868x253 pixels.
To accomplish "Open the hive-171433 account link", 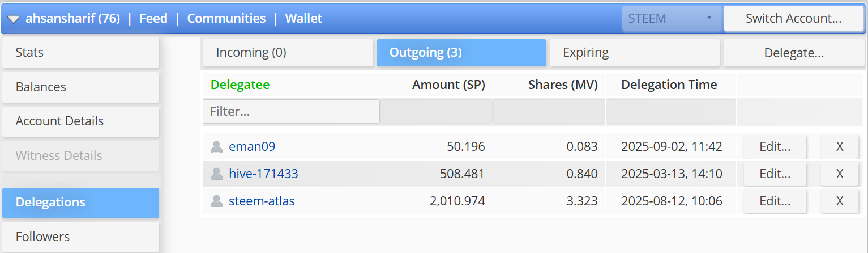I will point(263,174).
